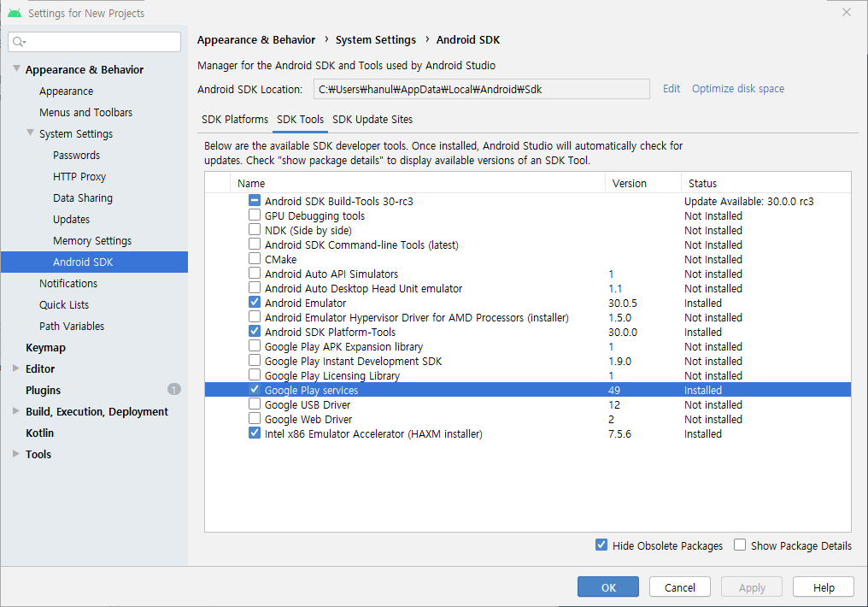The width and height of the screenshot is (868, 607).
Task: Uncheck Intel x86 Emulator Accelerator checkbox
Action: 254,433
